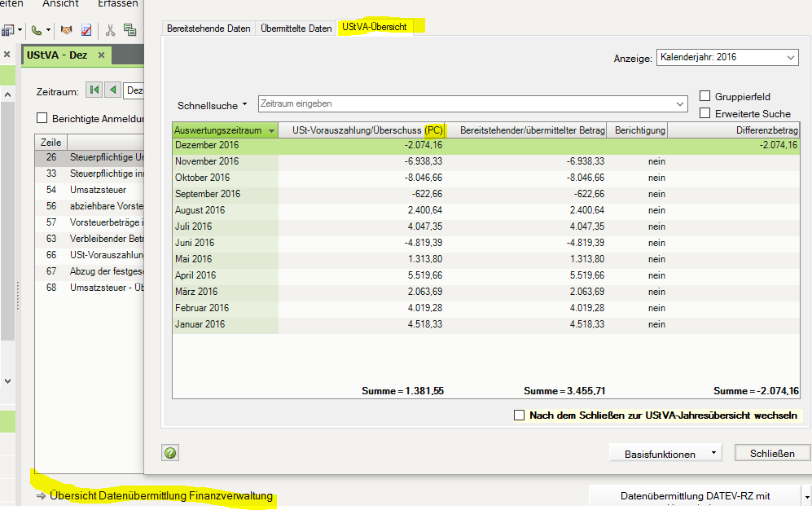
Task: Open the Basisfunktionen dropdown button
Action: [665, 453]
